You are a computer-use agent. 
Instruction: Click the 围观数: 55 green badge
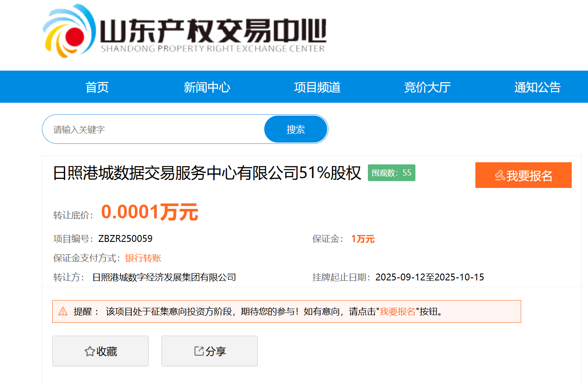(391, 173)
